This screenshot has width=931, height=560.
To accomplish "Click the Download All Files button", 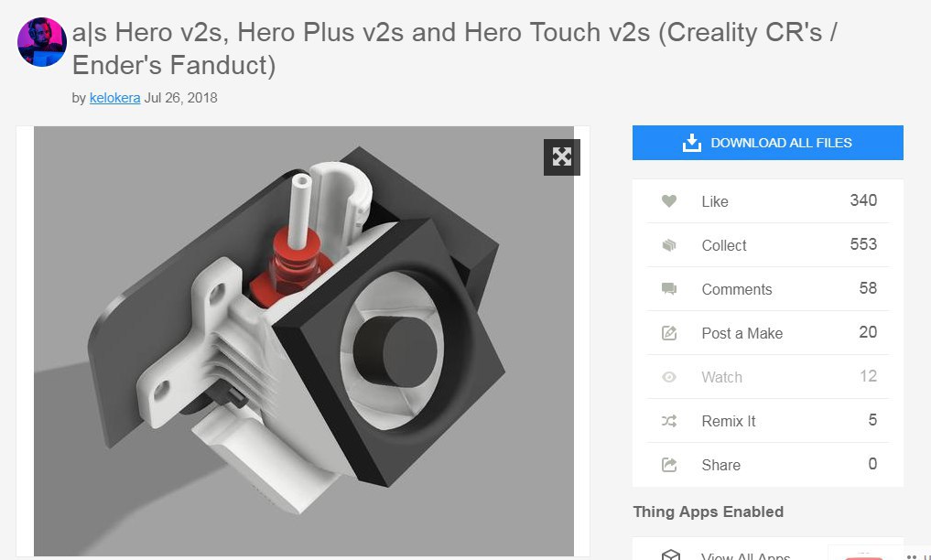I will [768, 143].
